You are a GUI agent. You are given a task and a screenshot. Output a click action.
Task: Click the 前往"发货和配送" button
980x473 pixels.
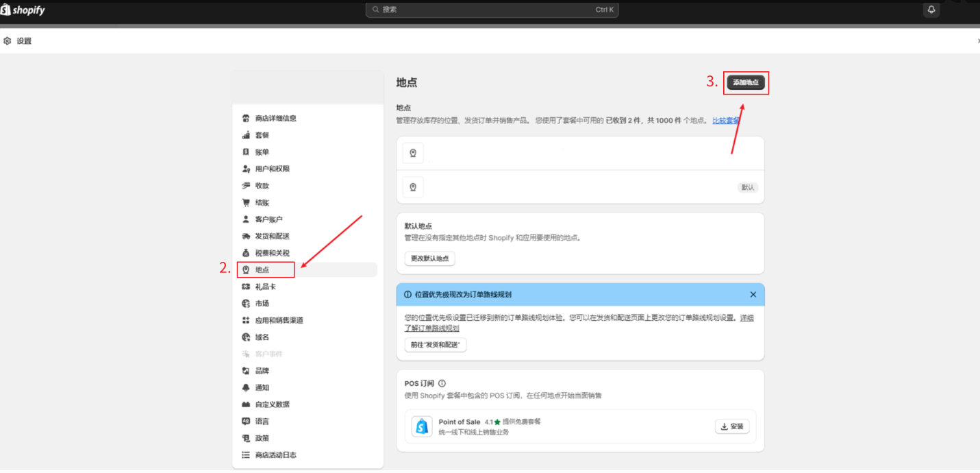tap(435, 345)
